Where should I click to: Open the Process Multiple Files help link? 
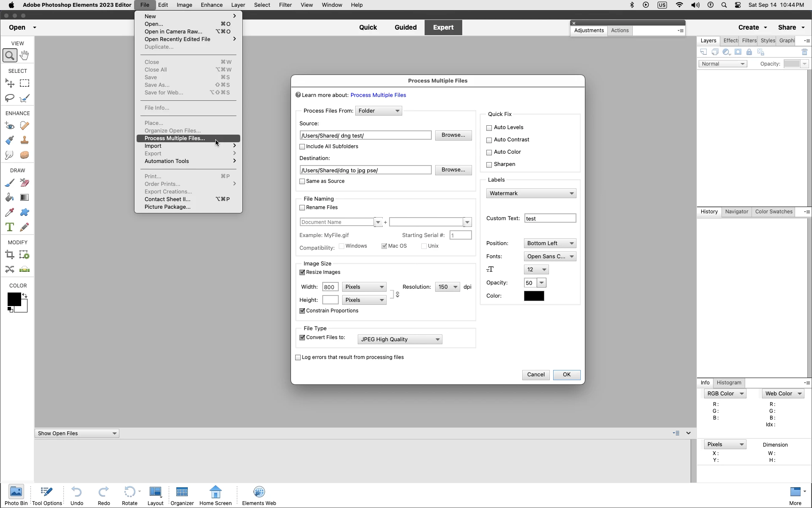(x=378, y=95)
